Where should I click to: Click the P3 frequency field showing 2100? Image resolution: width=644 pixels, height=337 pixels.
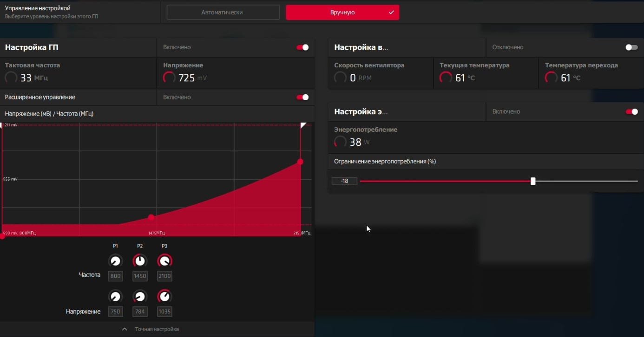coord(164,276)
